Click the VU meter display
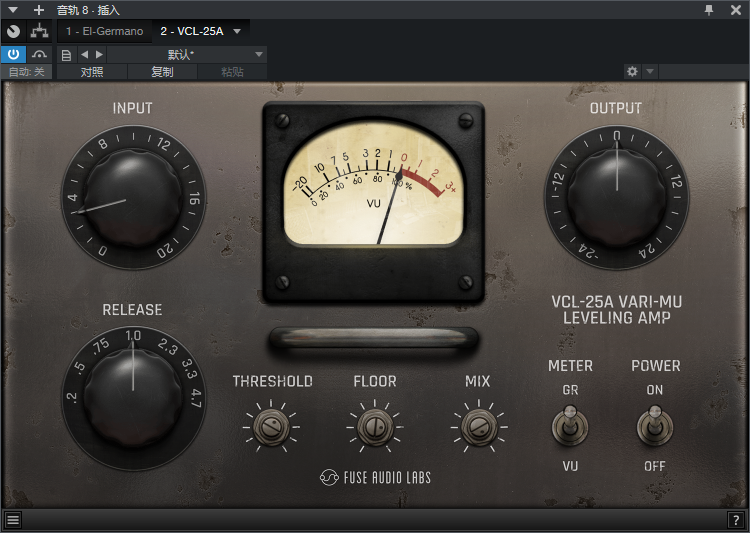 pos(374,184)
